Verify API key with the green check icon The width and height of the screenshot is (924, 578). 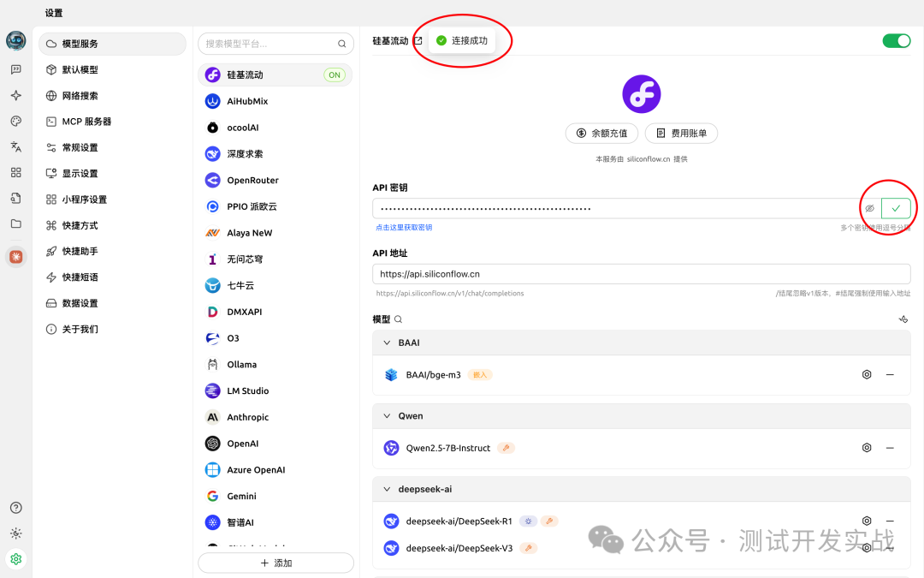895,207
